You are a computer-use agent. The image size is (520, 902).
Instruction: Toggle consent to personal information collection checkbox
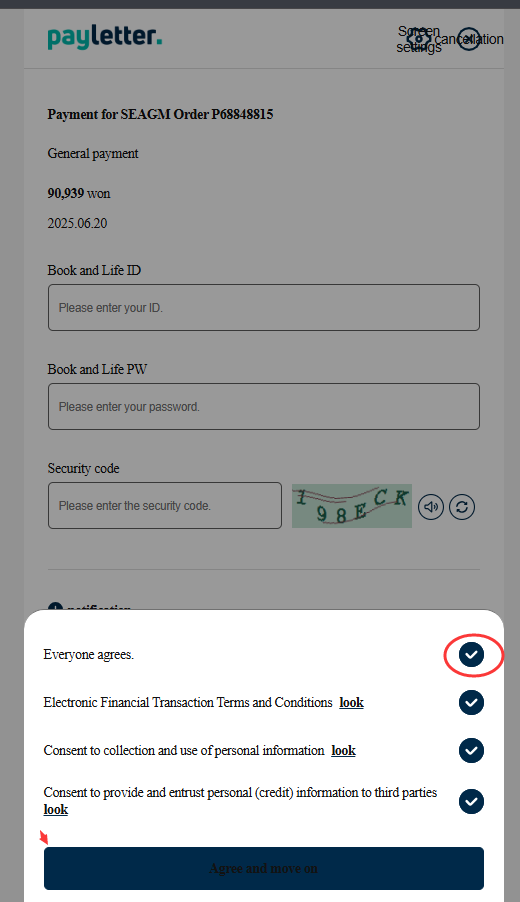[x=471, y=750]
